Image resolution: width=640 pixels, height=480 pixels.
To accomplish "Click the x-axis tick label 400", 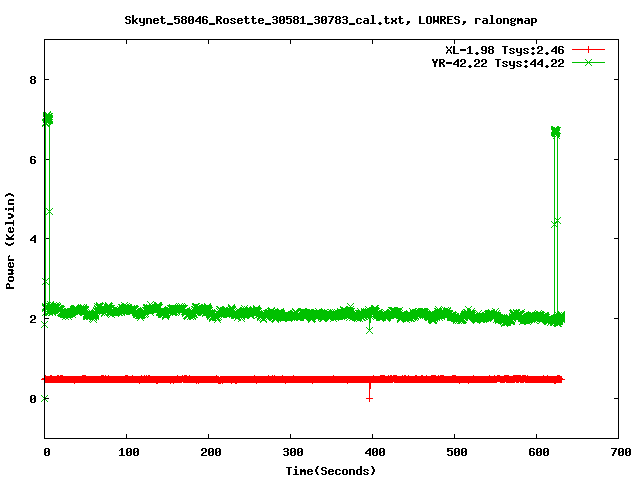I will tap(375, 452).
